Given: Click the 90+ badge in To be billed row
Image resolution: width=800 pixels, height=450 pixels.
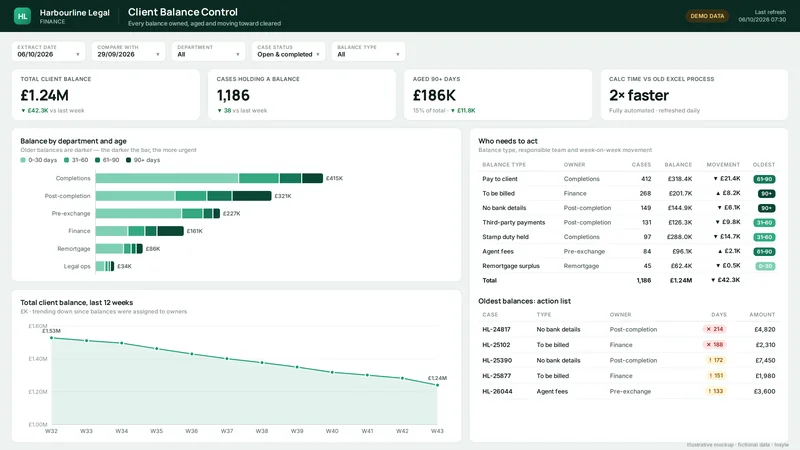Looking at the screenshot, I should coord(767,194).
